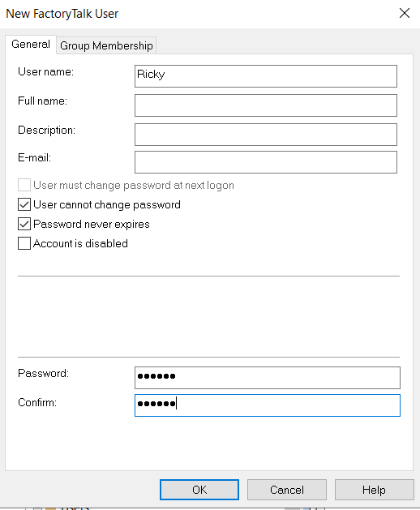Click the 'User name:' label text

pos(46,71)
